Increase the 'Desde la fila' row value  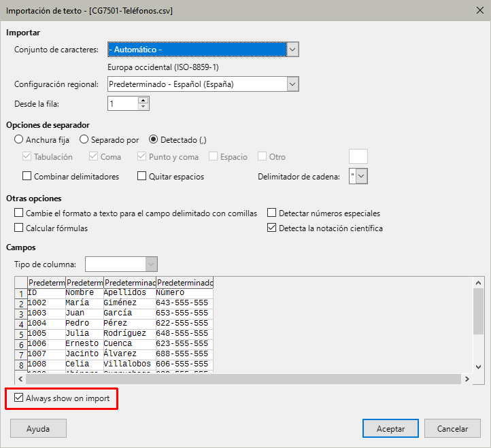143,100
